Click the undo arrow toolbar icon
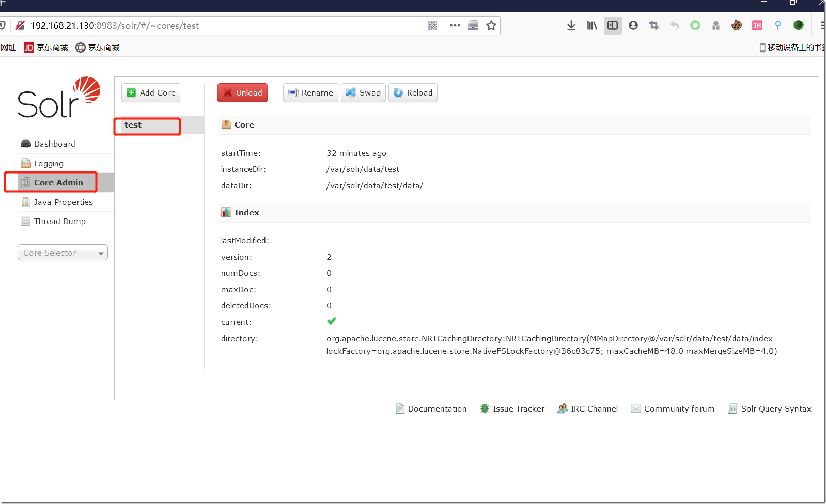The height and width of the screenshot is (504, 826). [x=675, y=25]
